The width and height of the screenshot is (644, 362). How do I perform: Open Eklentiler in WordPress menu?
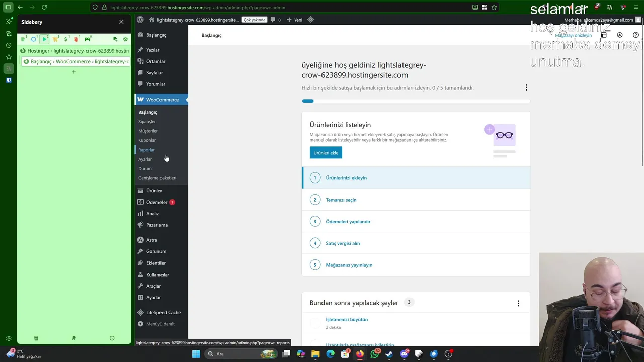point(161,263)
